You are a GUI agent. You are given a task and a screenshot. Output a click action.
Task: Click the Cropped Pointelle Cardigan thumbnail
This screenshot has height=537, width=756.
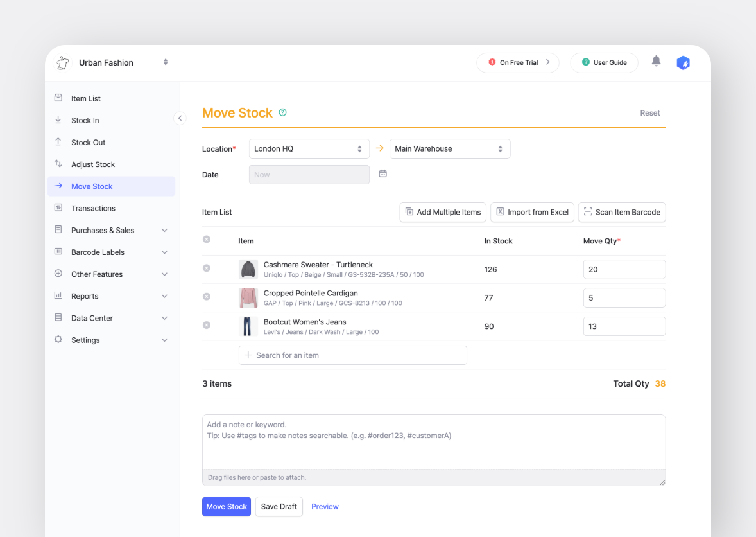[x=248, y=297]
